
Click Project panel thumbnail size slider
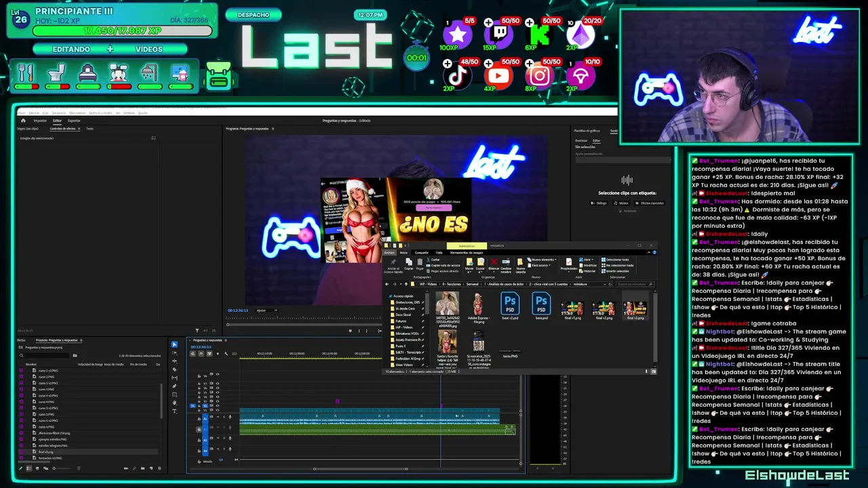click(x=62, y=468)
